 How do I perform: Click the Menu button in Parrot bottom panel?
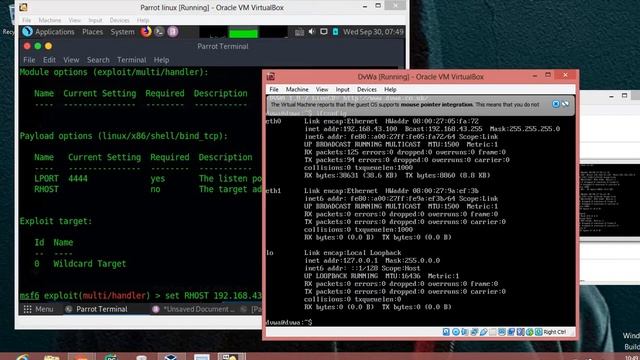38,309
